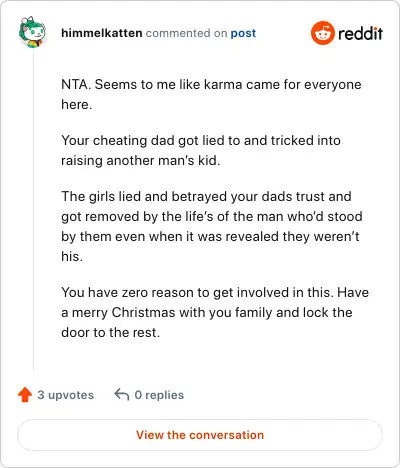
Task: Click the reddit wordmark text
Action: point(360,33)
